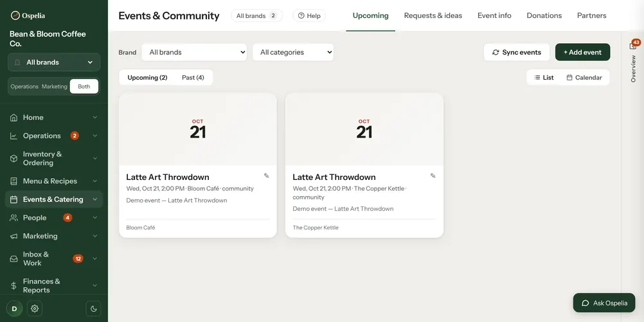Expand the Operations section chevron
The height and width of the screenshot is (322, 644).
click(95, 136)
